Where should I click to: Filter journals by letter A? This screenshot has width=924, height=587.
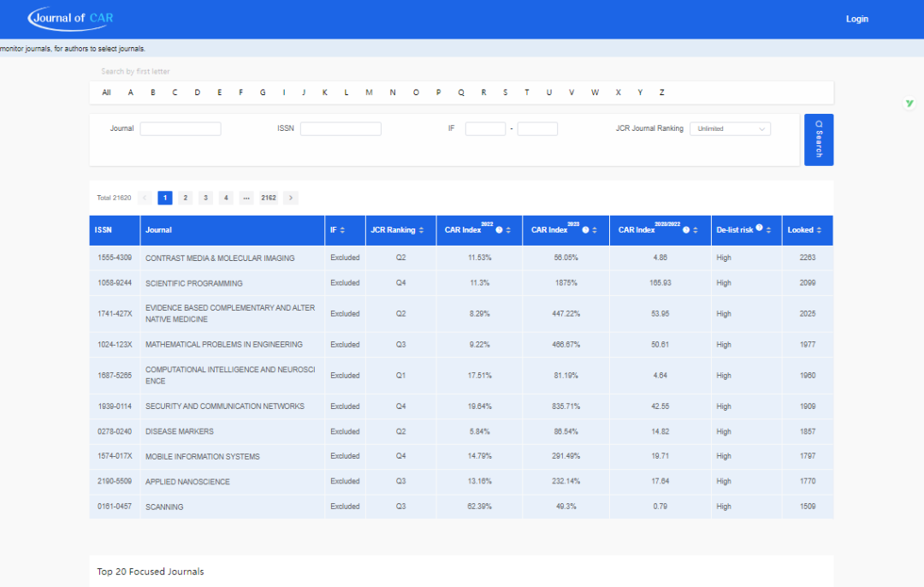click(x=130, y=92)
